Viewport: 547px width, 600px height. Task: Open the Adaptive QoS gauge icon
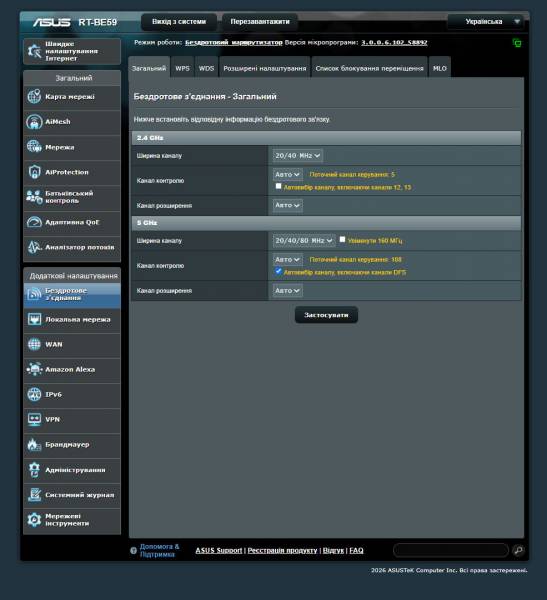[34, 222]
